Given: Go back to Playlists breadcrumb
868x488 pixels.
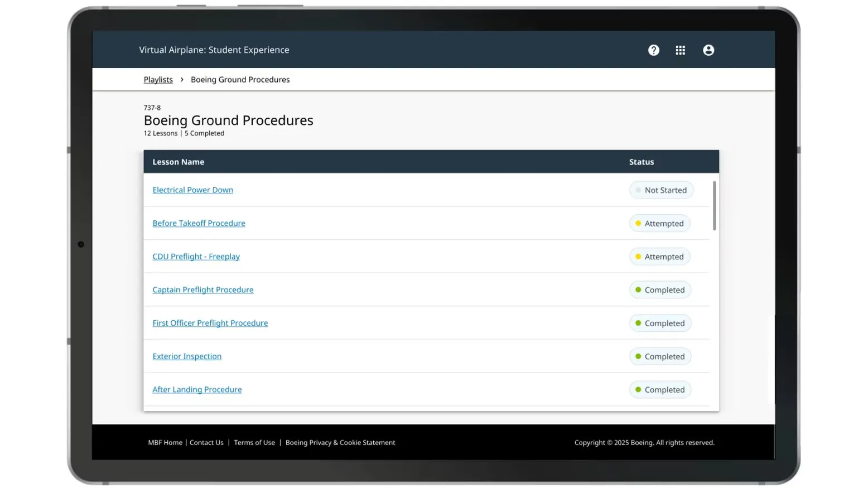Looking at the screenshot, I should tap(158, 80).
